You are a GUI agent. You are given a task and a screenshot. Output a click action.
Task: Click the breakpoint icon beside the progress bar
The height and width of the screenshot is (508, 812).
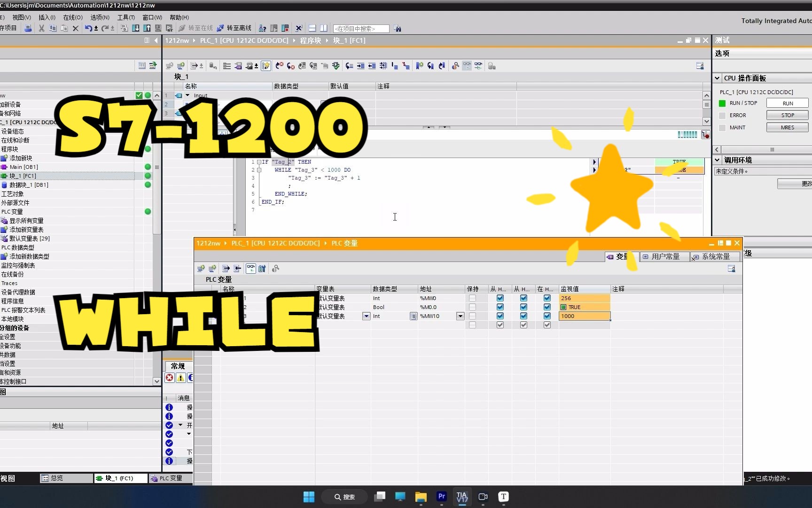[705, 135]
